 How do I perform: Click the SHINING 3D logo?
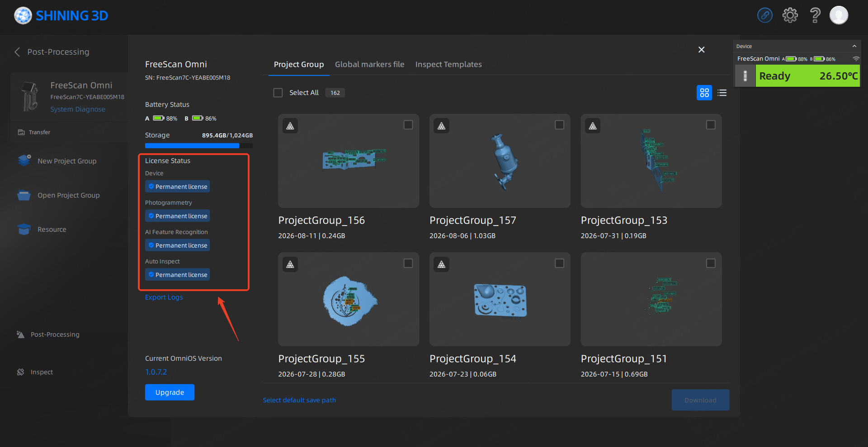pos(61,16)
